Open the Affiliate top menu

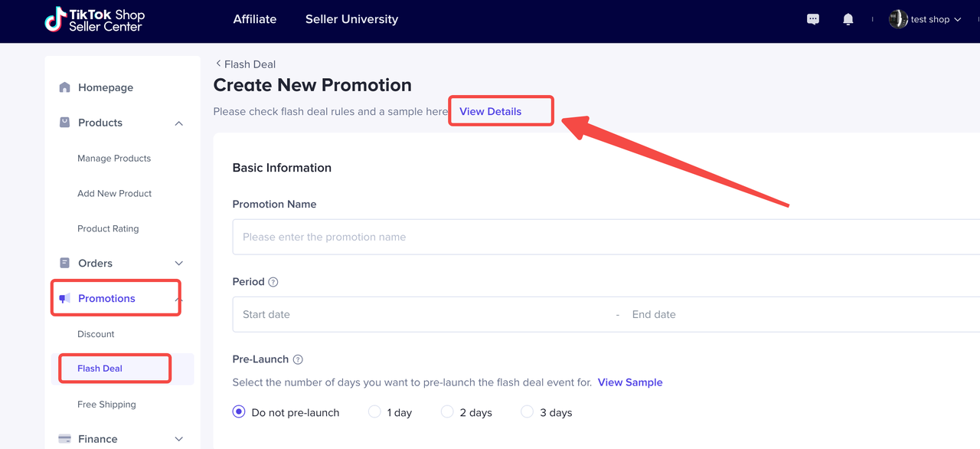pyautogui.click(x=255, y=19)
